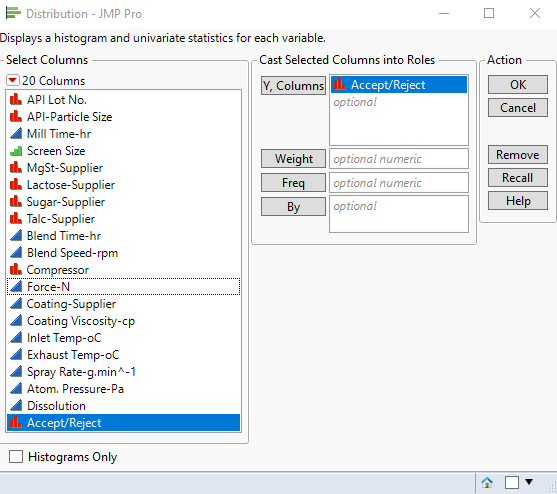Enable the Histograms Only checkbox

[x=16, y=456]
